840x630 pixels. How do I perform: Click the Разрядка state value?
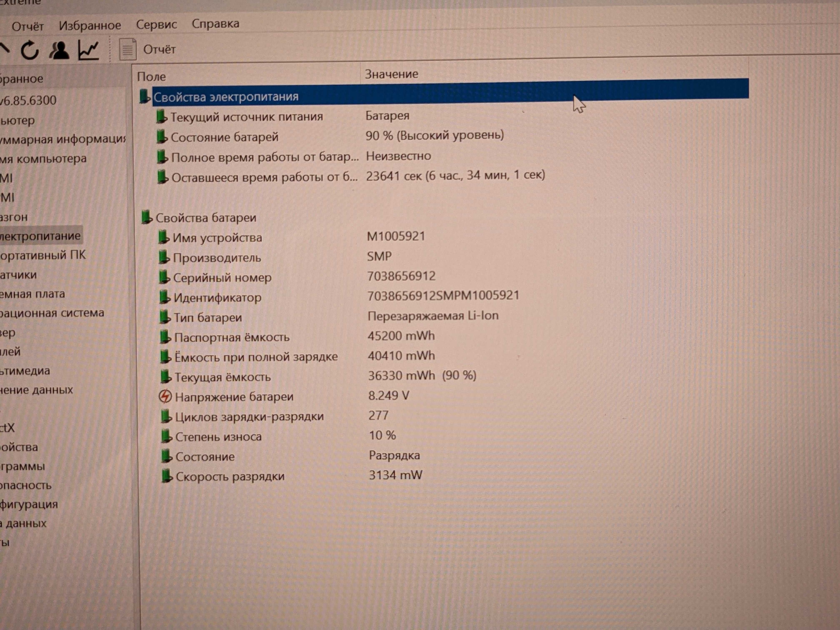pyautogui.click(x=395, y=455)
